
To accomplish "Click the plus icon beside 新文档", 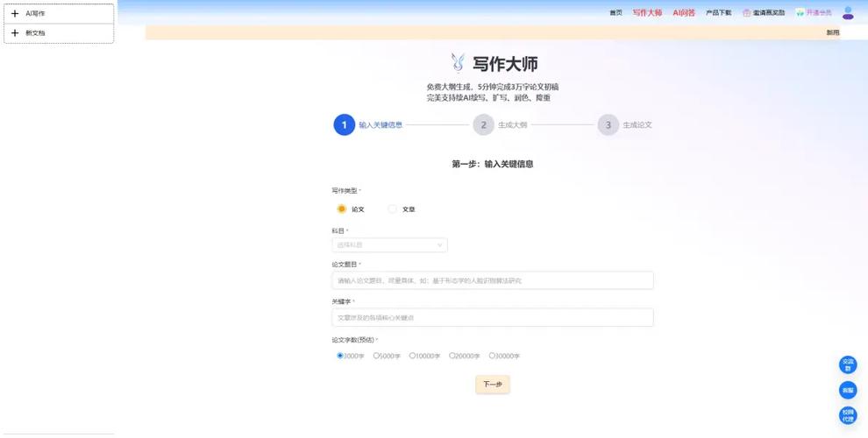I will (15, 33).
